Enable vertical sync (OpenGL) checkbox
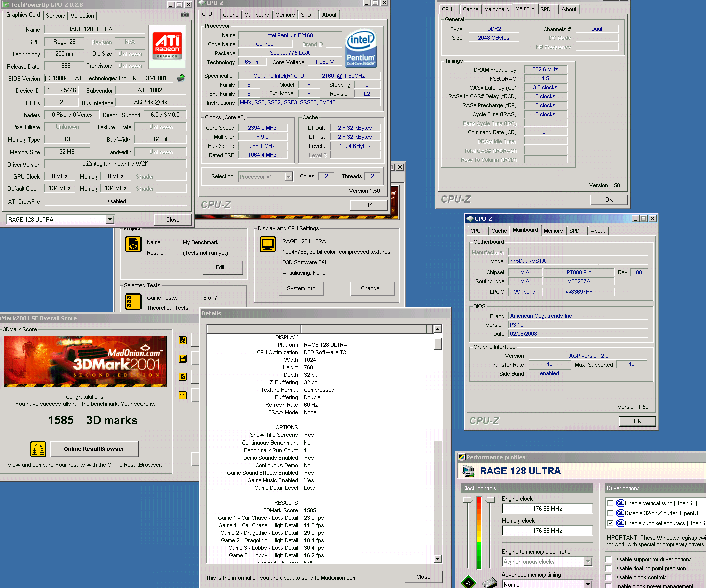 [x=610, y=503]
